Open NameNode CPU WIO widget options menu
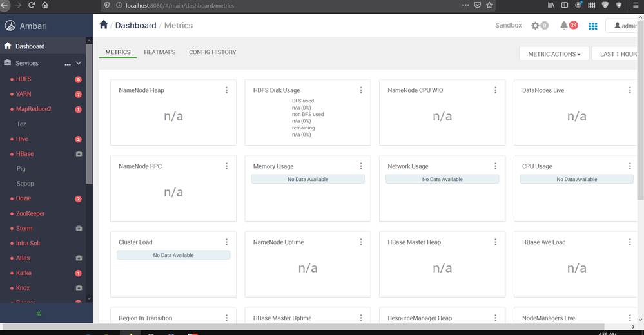The height and width of the screenshot is (335, 644). click(495, 90)
